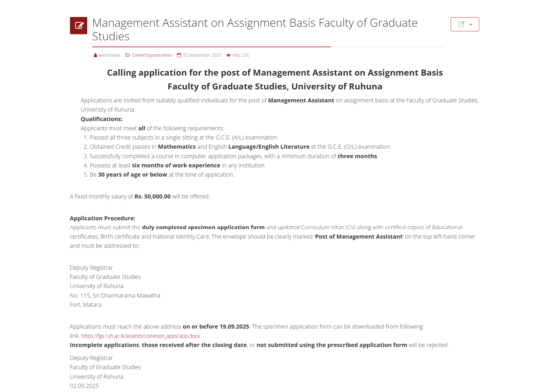Click the Faculty of Graduate Studies subtitle
Viewport: 550px width, 392px height.
275,86
